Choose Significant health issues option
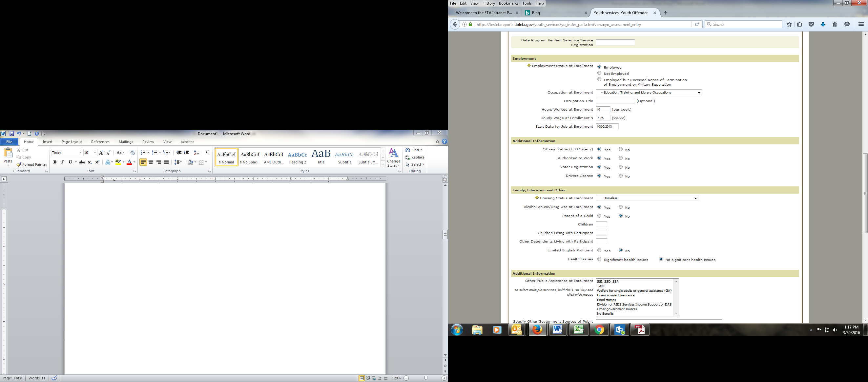 [x=599, y=259]
